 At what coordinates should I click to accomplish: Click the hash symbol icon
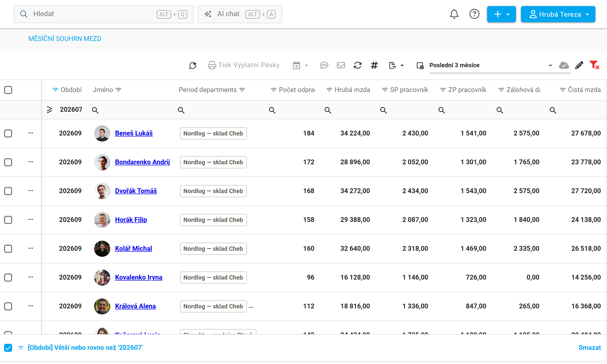[x=374, y=65]
